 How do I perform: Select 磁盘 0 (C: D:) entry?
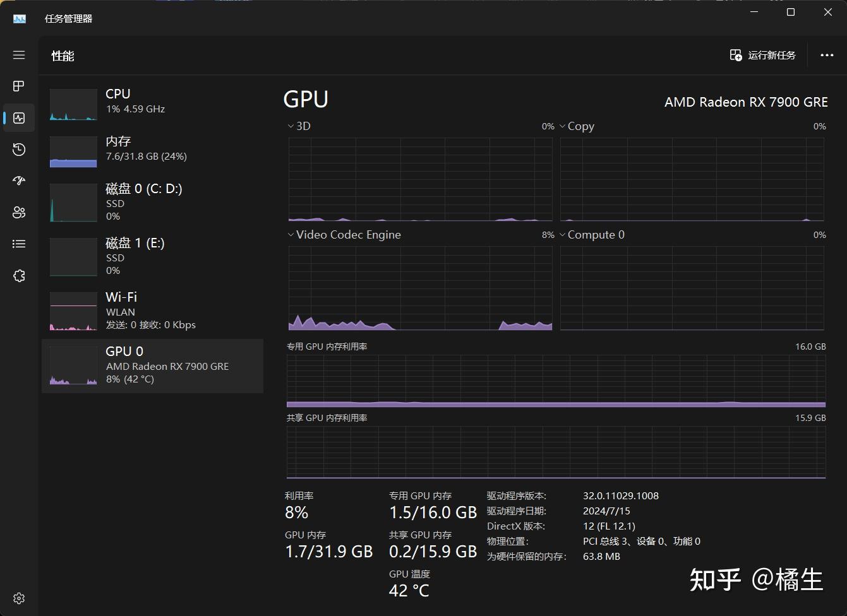tap(152, 202)
